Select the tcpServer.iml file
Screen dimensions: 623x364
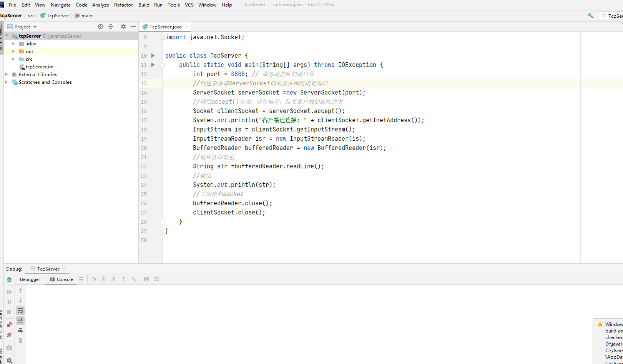pyautogui.click(x=40, y=66)
